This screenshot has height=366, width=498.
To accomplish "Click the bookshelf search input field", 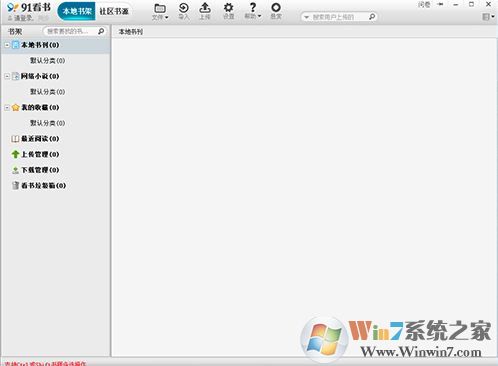I will [70, 31].
